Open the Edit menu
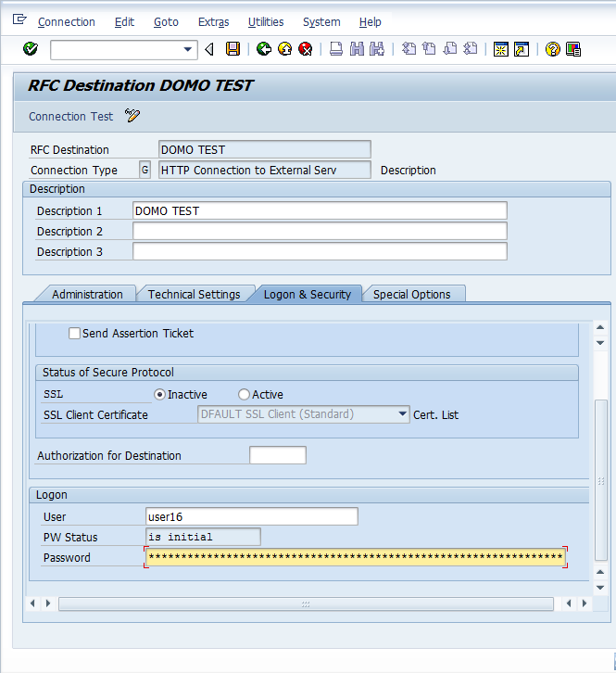Image resolution: width=616 pixels, height=673 pixels. (124, 22)
